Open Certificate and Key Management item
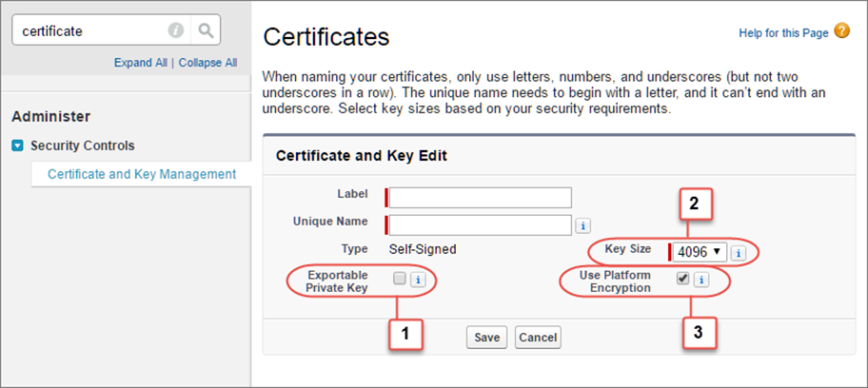 pyautogui.click(x=142, y=174)
